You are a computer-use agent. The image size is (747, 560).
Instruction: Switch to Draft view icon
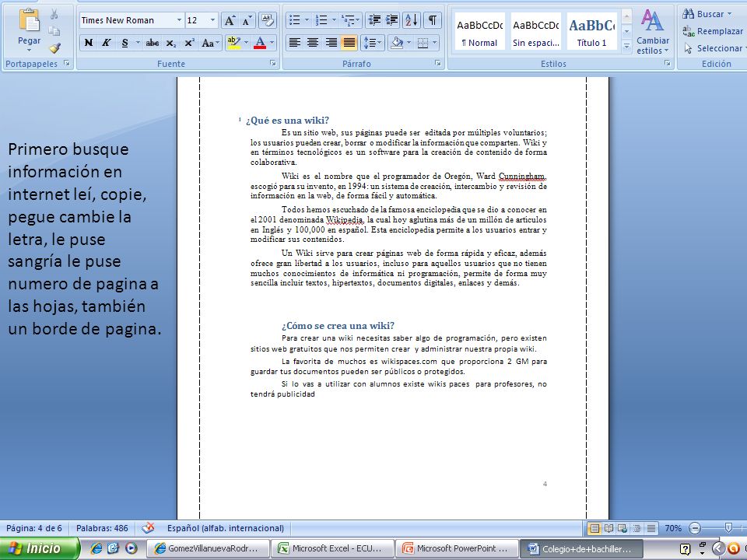651,528
